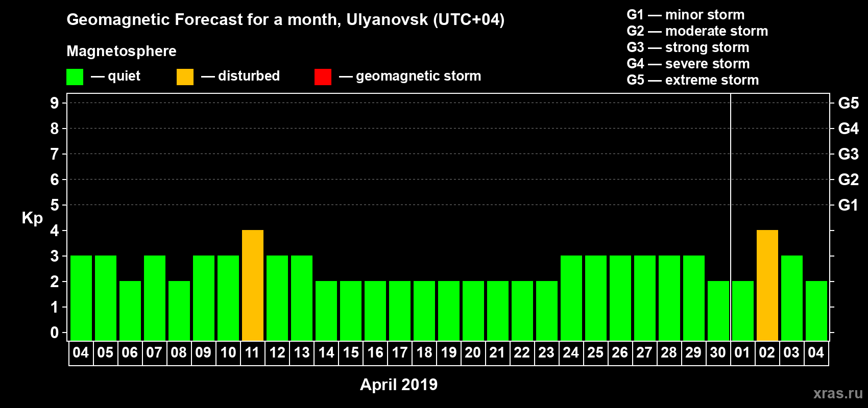Viewport: 868px width, 408px height.
Task: Select the green bar above date 10
Action: [x=228, y=298]
